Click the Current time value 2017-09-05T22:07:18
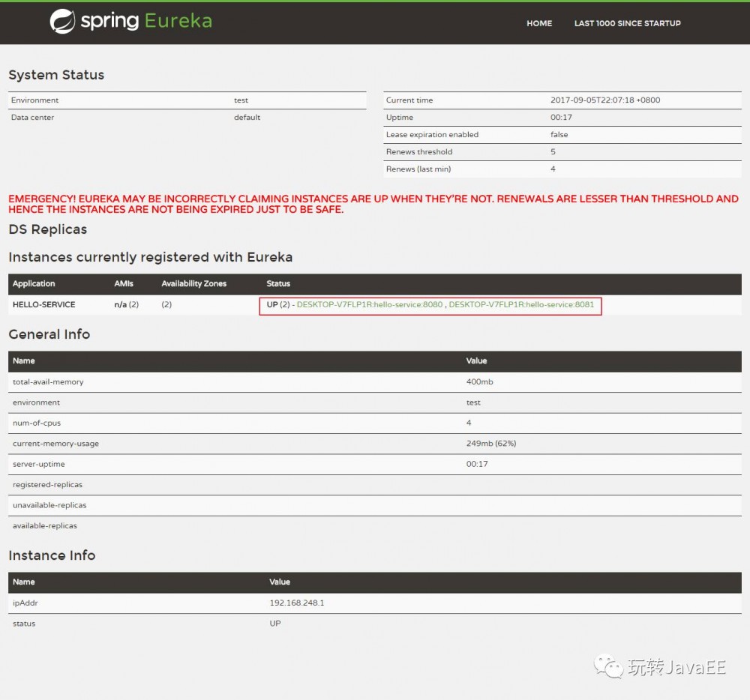This screenshot has width=750, height=700. (605, 100)
